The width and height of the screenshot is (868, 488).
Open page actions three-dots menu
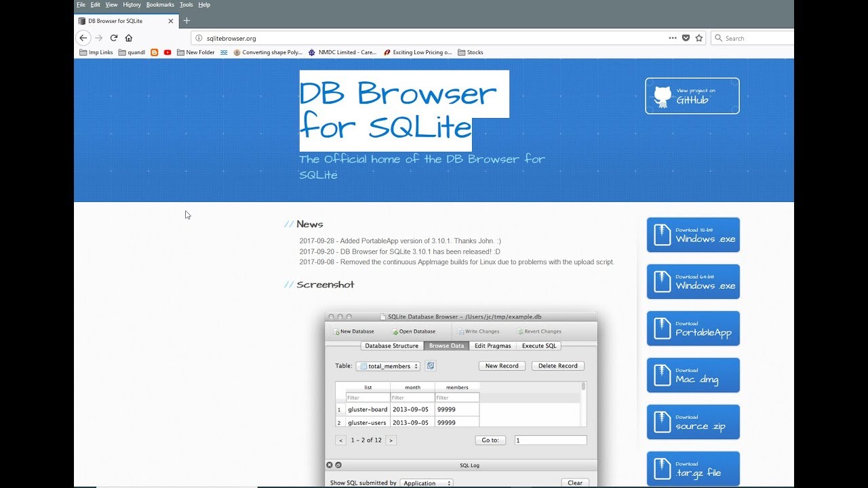(672, 38)
